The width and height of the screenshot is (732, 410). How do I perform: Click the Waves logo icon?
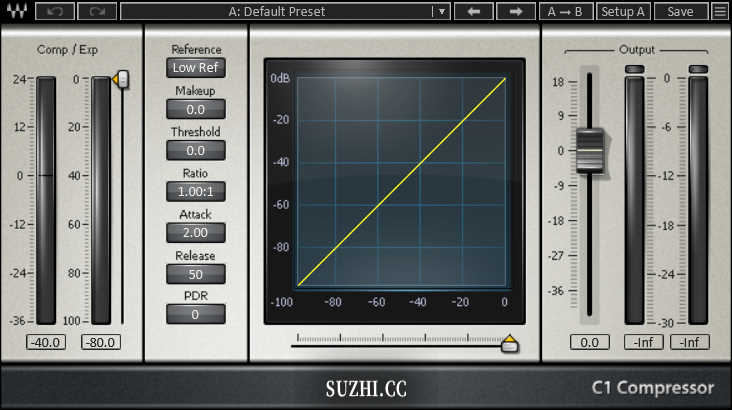click(x=15, y=12)
